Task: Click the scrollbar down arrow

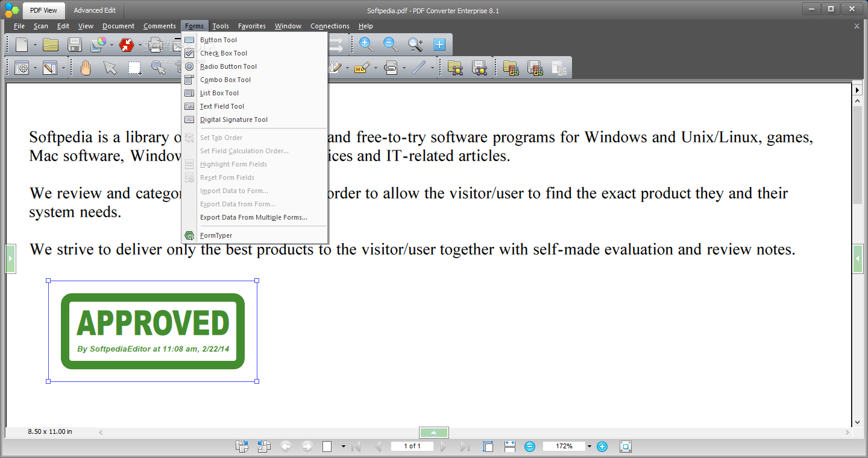Action: coord(858,422)
